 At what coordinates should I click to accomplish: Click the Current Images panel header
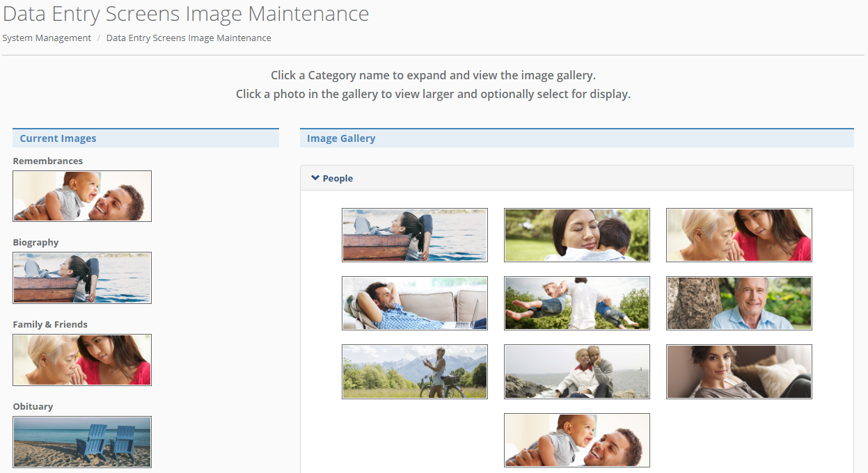point(58,138)
